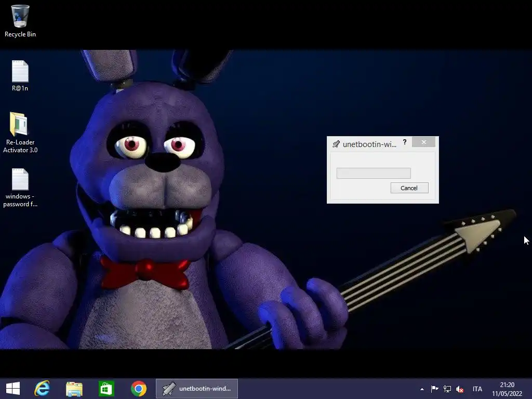Open the Windows Store from taskbar
This screenshot has height=399, width=532.
point(106,389)
